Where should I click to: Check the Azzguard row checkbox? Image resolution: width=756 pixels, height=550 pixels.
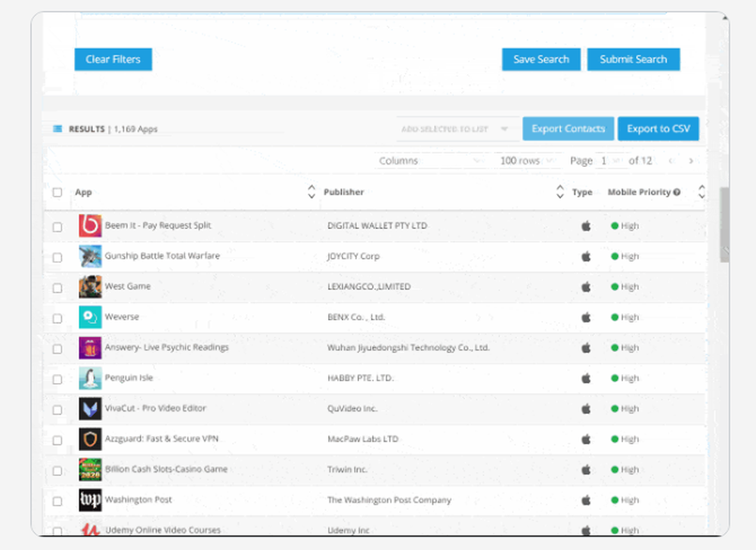pos(57,440)
